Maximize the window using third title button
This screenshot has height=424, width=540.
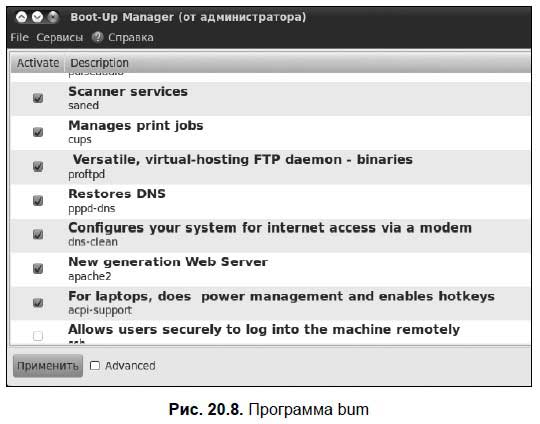(x=53, y=17)
